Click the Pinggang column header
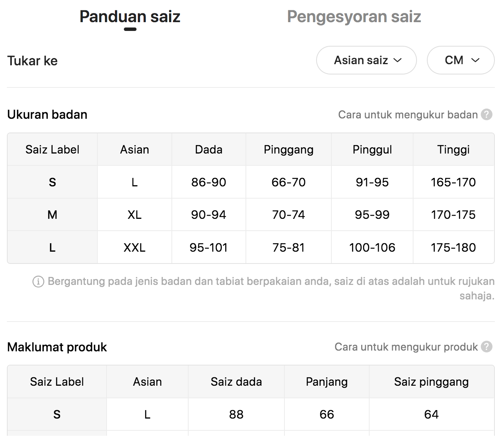The image size is (504, 443). pos(289,149)
